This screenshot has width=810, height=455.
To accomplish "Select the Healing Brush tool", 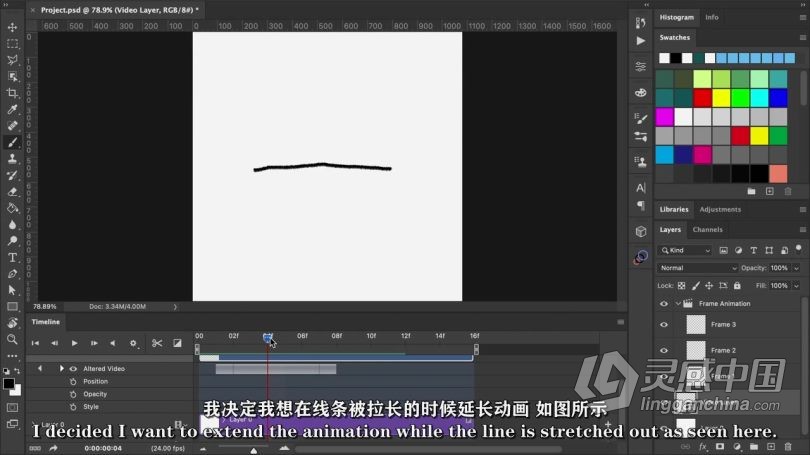I will pos(12,125).
